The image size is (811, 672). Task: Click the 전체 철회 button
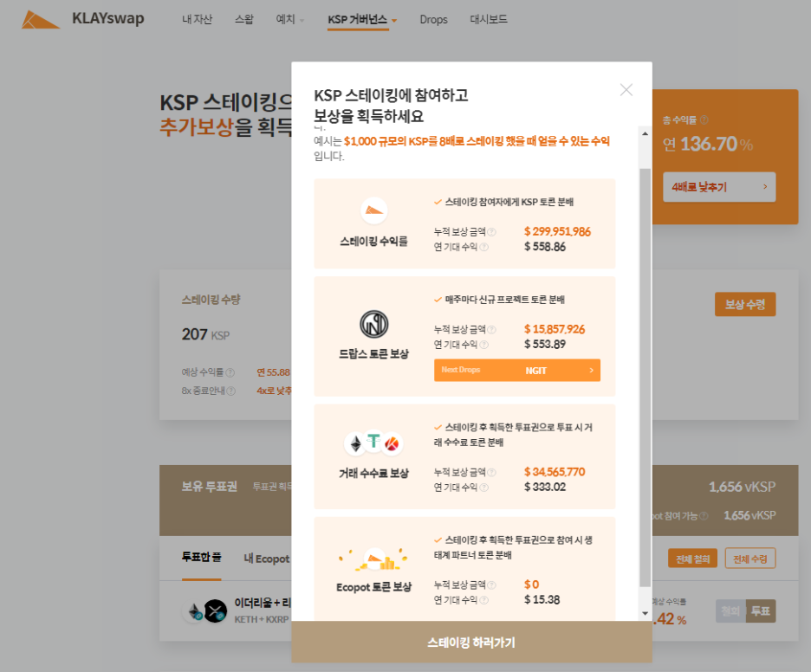(x=692, y=559)
